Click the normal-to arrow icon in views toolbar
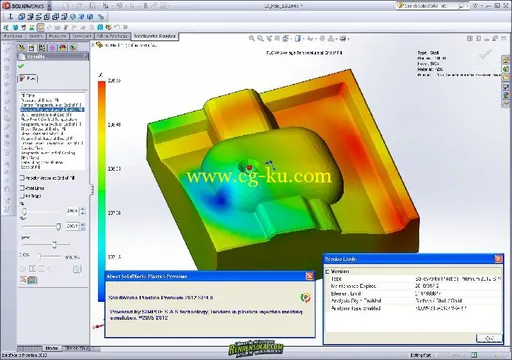Viewport: 512px width, 360px height. (x=10, y=16)
